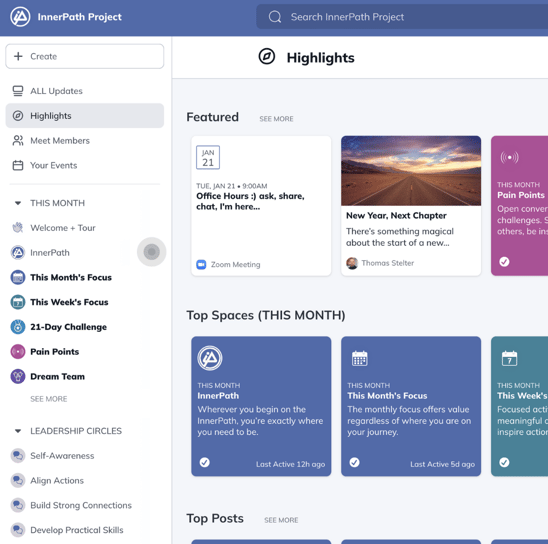Collapse the THIS MONTH section arrow

[18, 203]
